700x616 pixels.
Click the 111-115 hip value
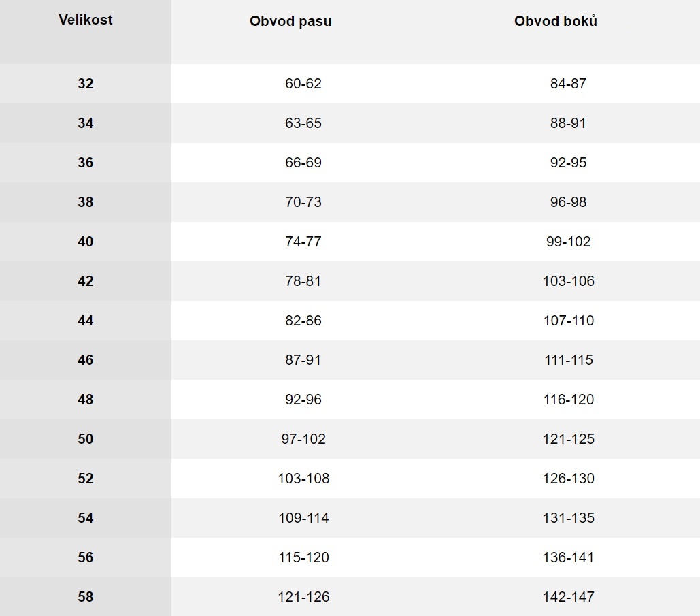568,360
